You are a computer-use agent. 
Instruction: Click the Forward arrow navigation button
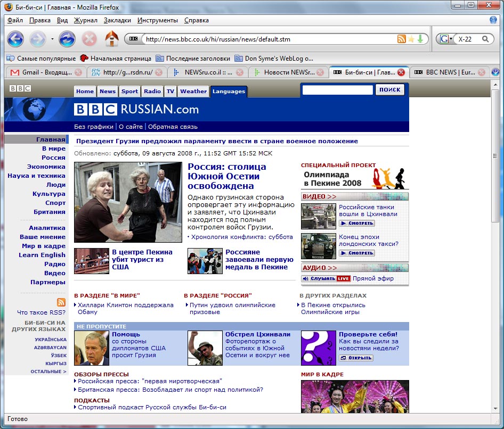pyautogui.click(x=38, y=39)
